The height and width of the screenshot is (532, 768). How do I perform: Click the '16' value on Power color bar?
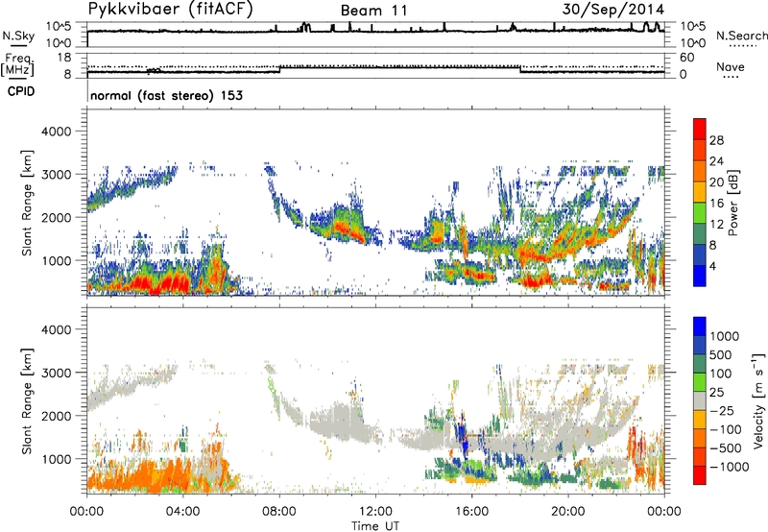click(x=716, y=204)
